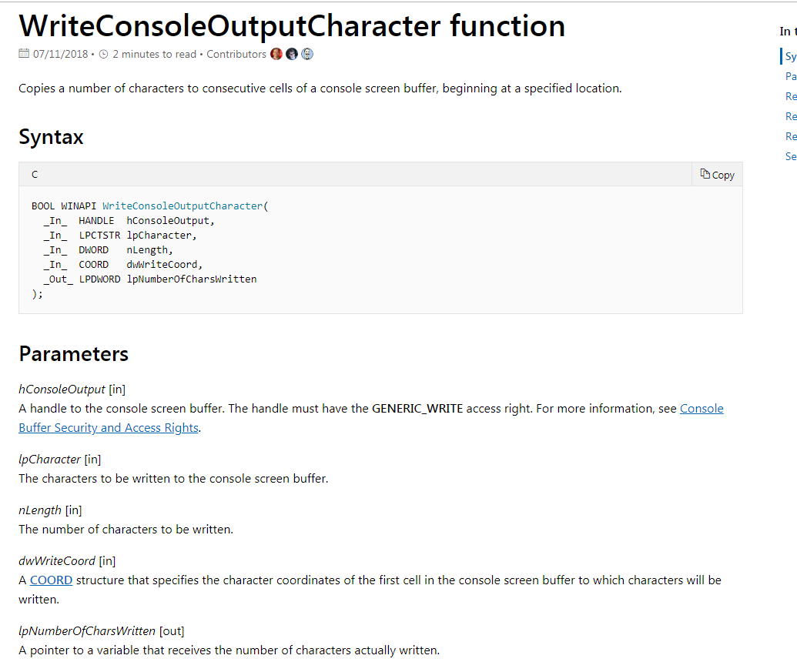The image size is (797, 672).
Task: Open the third contributor's avatar
Action: tap(307, 54)
